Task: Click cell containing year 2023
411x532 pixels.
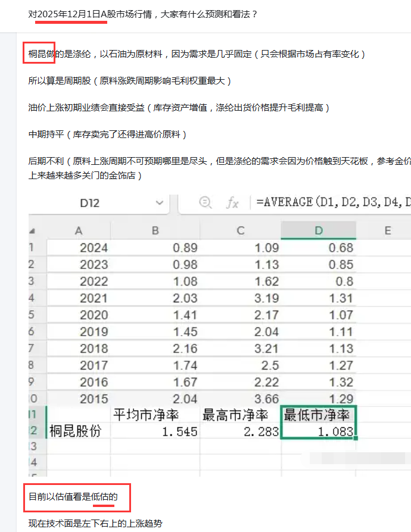Action: click(79, 265)
